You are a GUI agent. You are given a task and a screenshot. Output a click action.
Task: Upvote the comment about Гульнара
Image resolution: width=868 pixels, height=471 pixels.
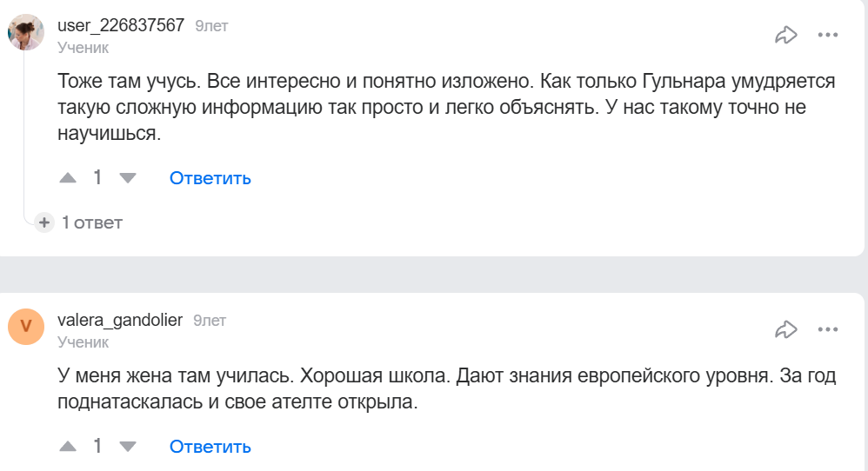[x=68, y=178]
